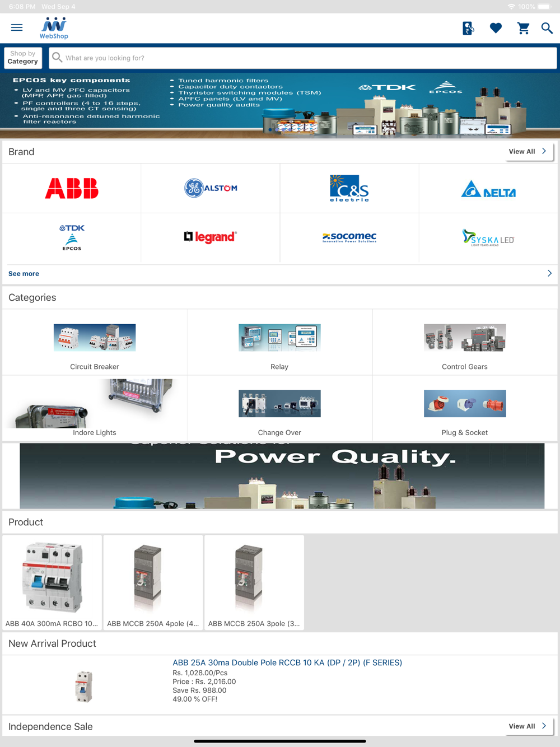Open the ABB 40A 300mA RCBO product image
This screenshot has width=560, height=747.
[x=52, y=577]
